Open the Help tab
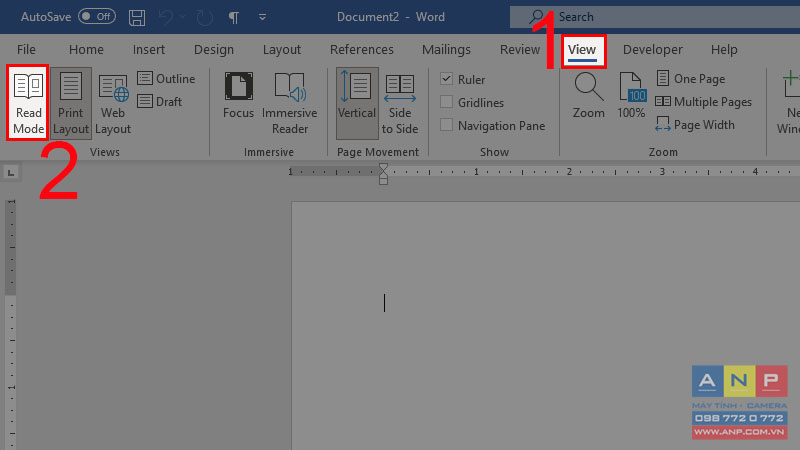The image size is (800, 450). coord(724,49)
